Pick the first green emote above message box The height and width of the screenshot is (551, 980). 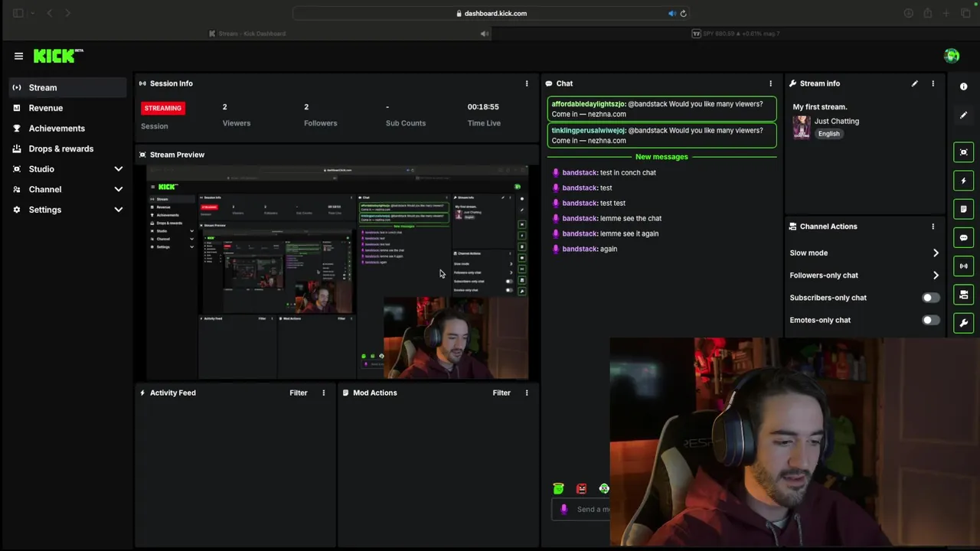point(559,488)
